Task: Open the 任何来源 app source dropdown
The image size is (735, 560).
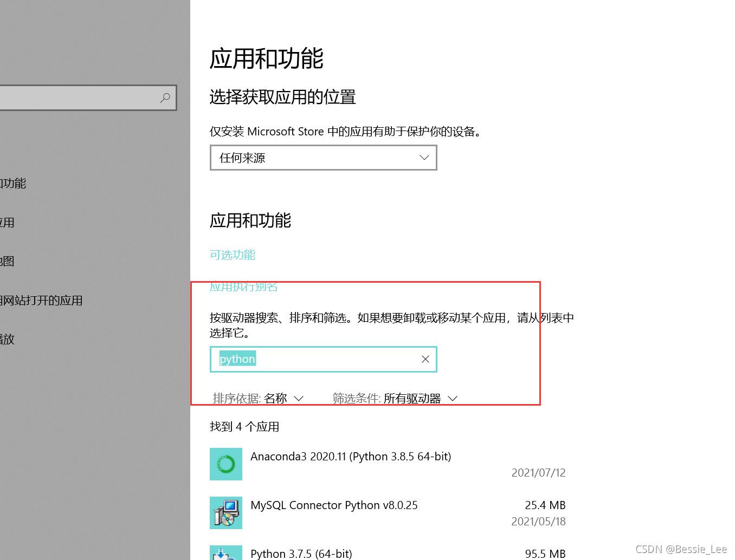Action: [324, 158]
